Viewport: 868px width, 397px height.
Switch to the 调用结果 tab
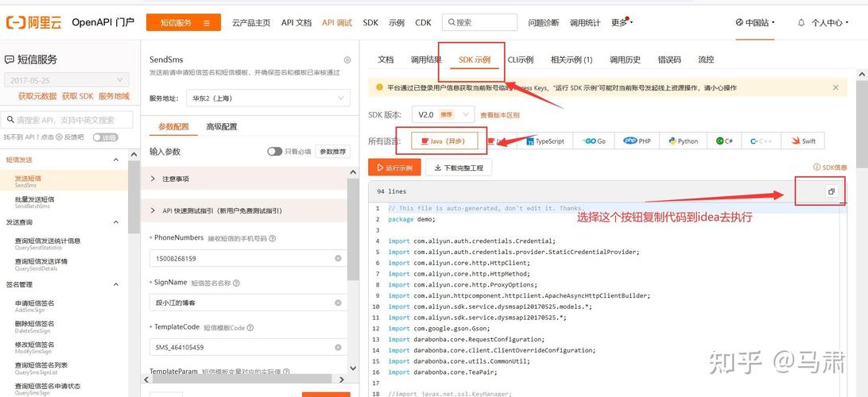pyautogui.click(x=426, y=60)
